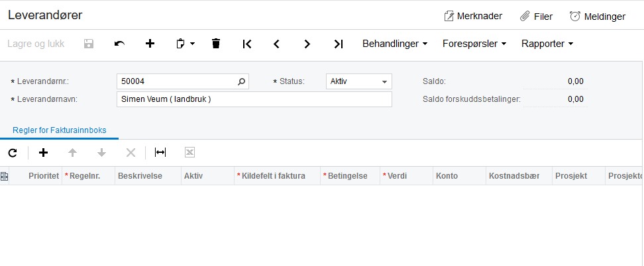Click the move row up arrow

pos(72,153)
